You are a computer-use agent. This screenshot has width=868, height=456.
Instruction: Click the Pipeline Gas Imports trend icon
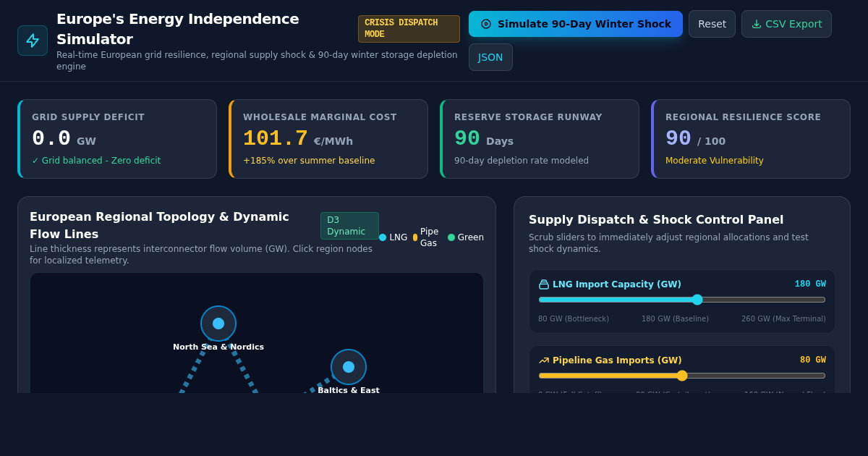pyautogui.click(x=544, y=360)
